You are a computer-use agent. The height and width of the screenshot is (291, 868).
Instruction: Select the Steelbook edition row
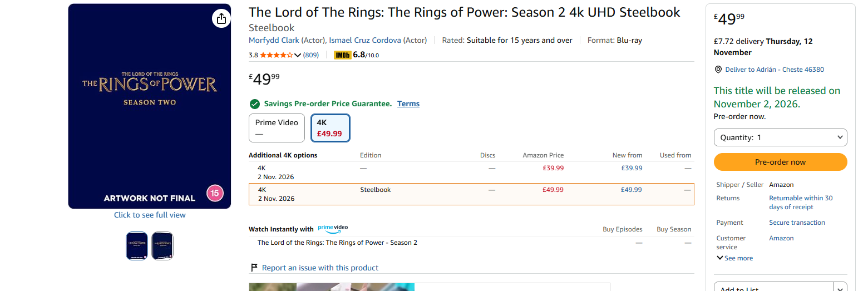[x=471, y=194]
